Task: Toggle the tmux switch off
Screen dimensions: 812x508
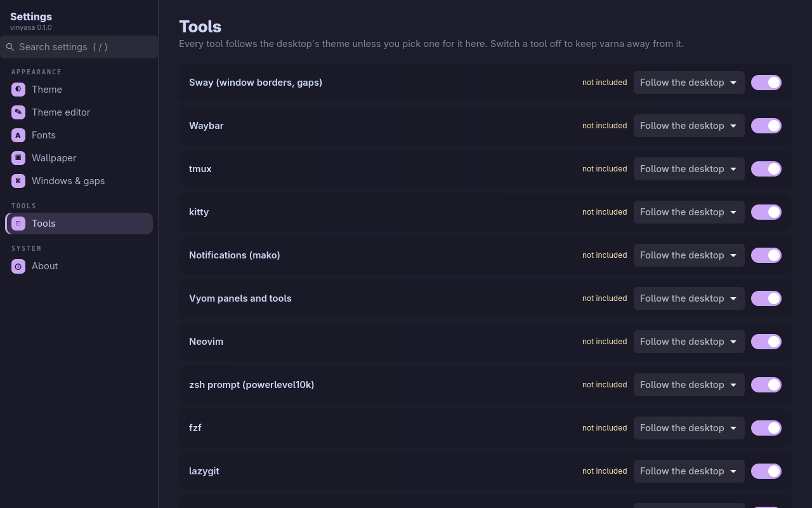Action: [766, 169]
